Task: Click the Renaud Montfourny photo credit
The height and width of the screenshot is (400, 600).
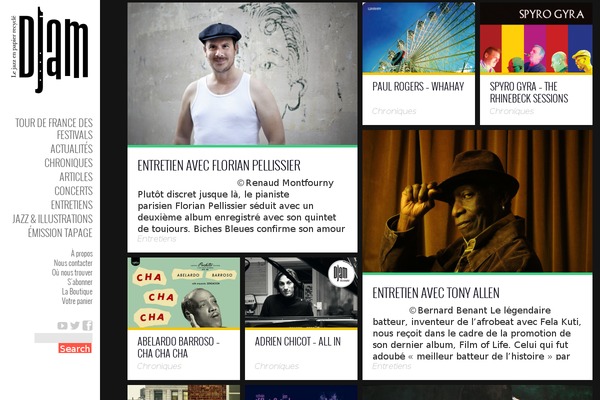Action: click(x=285, y=183)
